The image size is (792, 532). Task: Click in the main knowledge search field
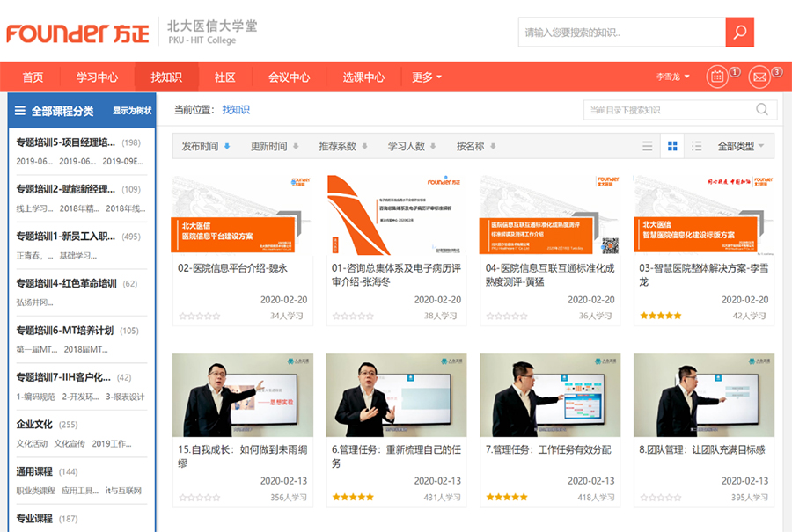622,33
